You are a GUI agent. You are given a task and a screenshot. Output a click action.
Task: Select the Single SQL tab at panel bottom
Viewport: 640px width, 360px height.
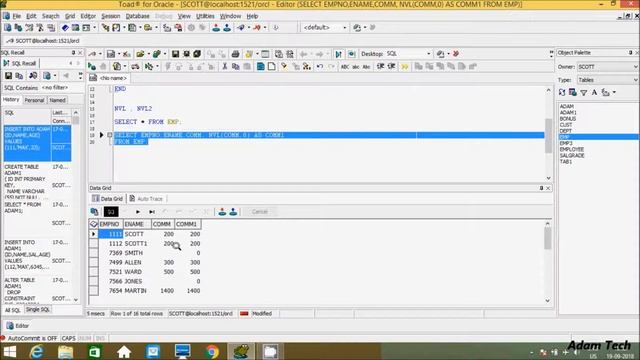pyautogui.click(x=38, y=310)
